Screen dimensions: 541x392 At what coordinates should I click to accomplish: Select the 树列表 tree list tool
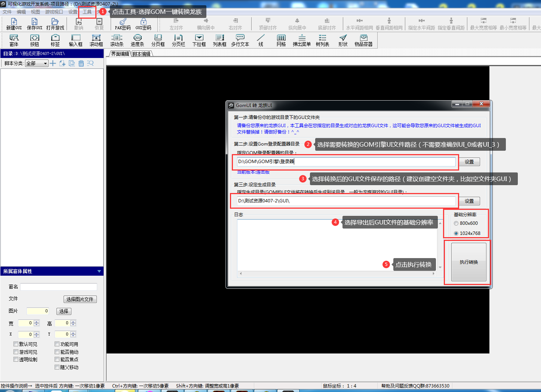(x=322, y=40)
